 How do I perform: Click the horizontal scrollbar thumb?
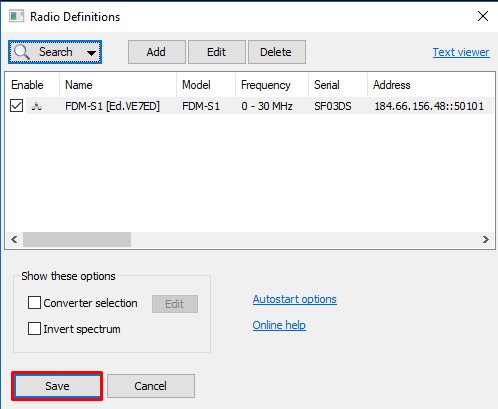(77, 239)
